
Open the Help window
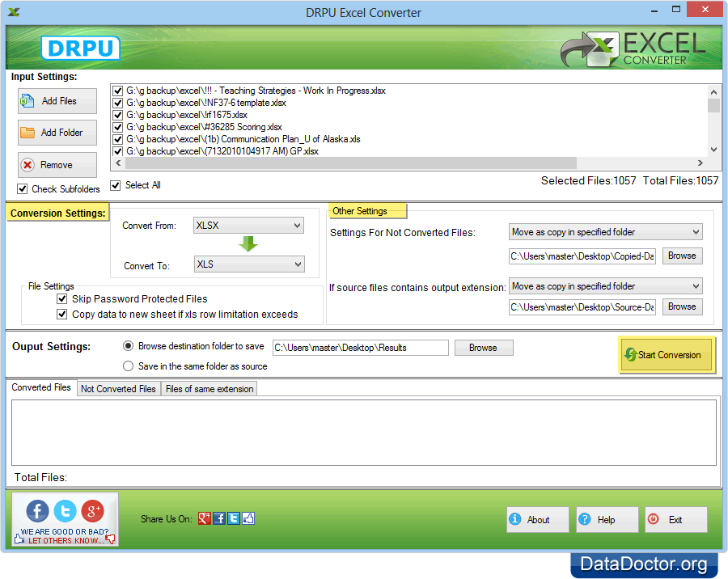click(x=607, y=520)
